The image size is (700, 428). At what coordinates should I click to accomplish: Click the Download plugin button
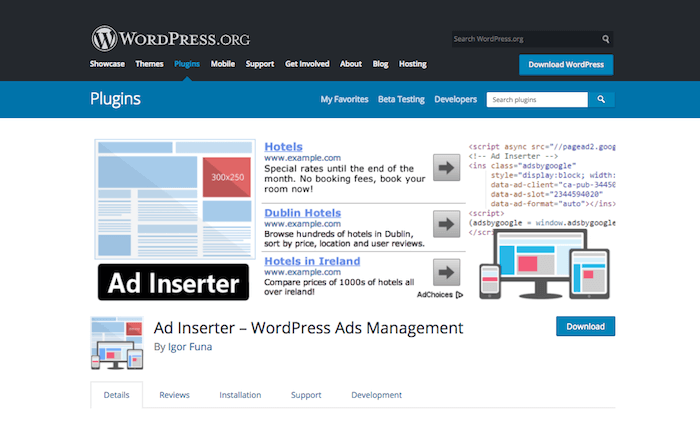coord(586,326)
